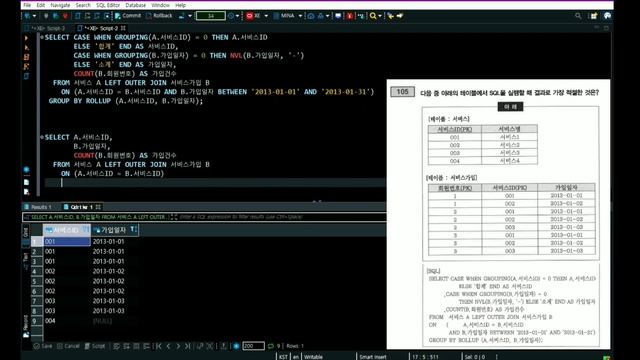The width and height of the screenshot is (640, 360).
Task: Open the Navigate menu
Action: point(60,5)
